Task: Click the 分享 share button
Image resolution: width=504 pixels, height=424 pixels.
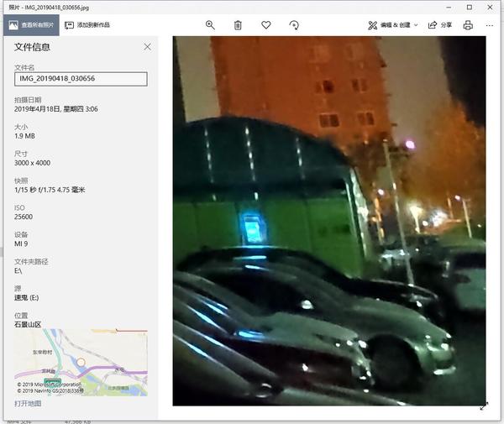Action: [x=440, y=25]
